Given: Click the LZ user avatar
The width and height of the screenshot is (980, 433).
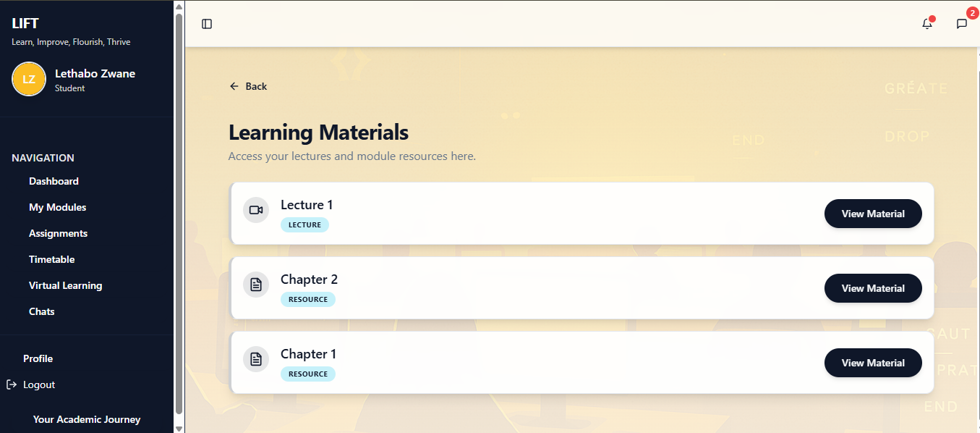Looking at the screenshot, I should 29,79.
